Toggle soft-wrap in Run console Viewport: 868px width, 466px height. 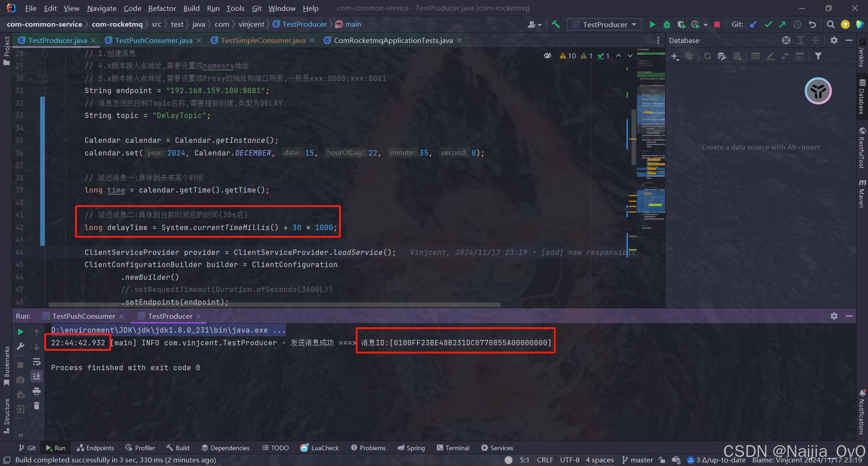[x=37, y=362]
